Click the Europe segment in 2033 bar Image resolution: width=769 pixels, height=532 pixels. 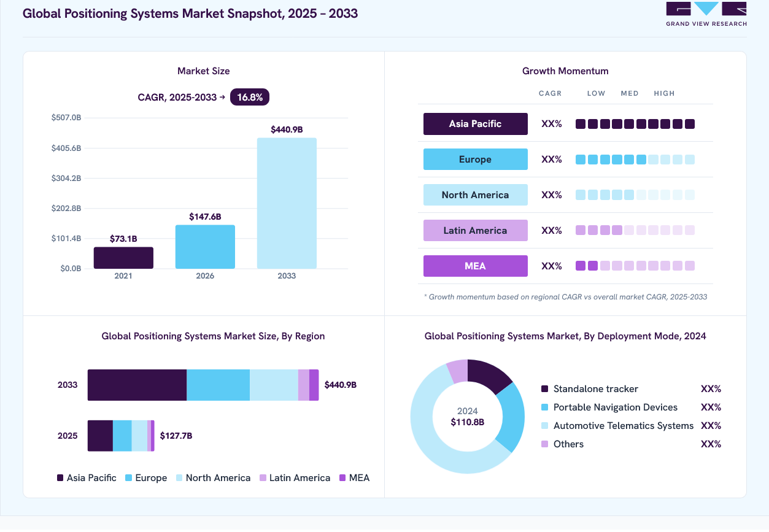pyautogui.click(x=218, y=385)
